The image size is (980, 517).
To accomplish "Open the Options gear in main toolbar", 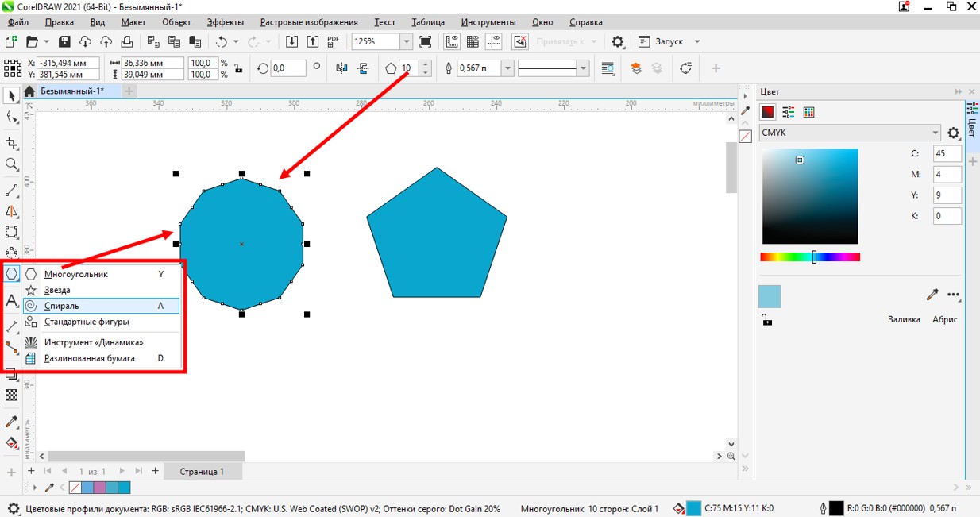I will coord(618,41).
